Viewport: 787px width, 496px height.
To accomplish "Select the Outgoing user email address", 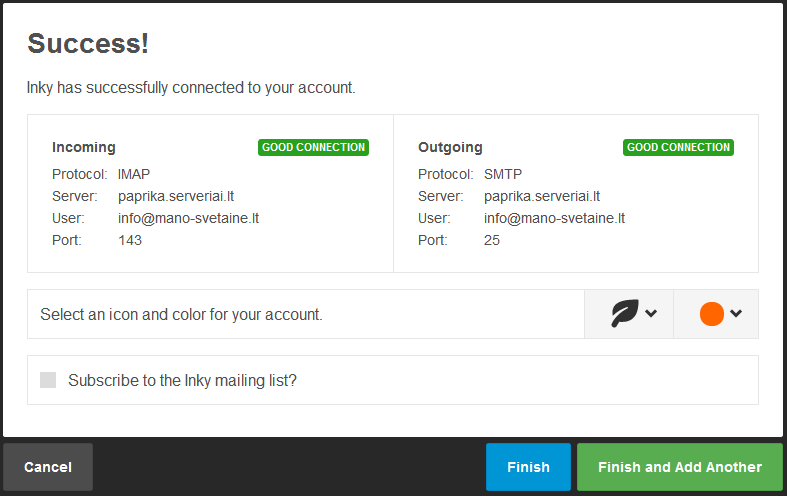I will [x=554, y=218].
